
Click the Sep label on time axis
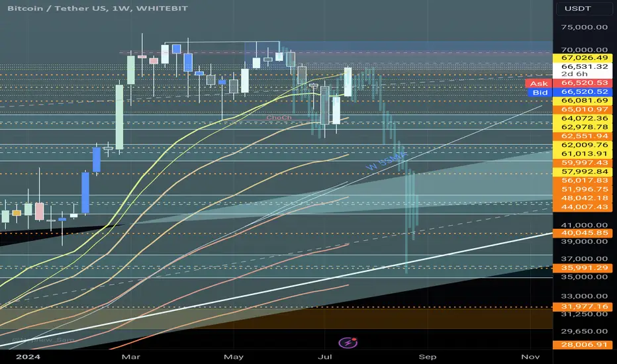(428, 357)
